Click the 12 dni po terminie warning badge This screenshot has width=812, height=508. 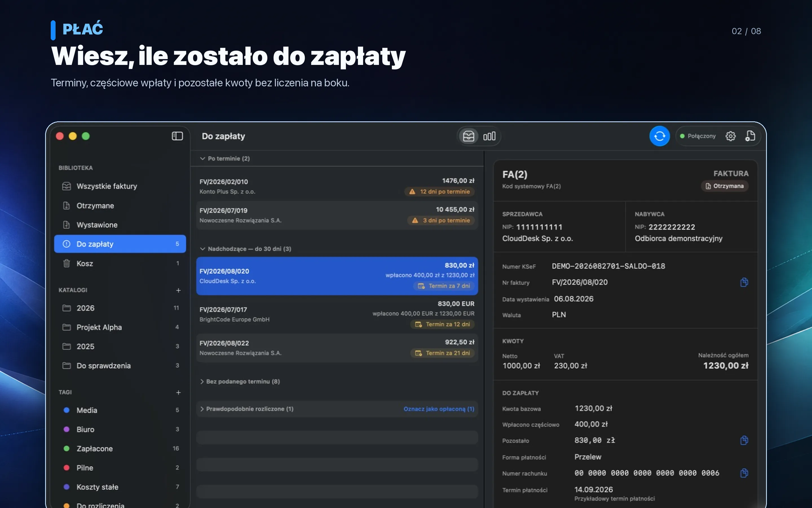click(439, 192)
